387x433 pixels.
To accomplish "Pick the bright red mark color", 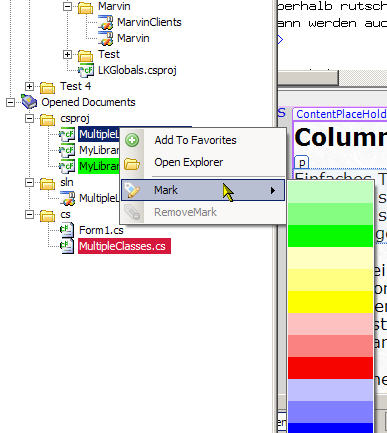I will 330,368.
